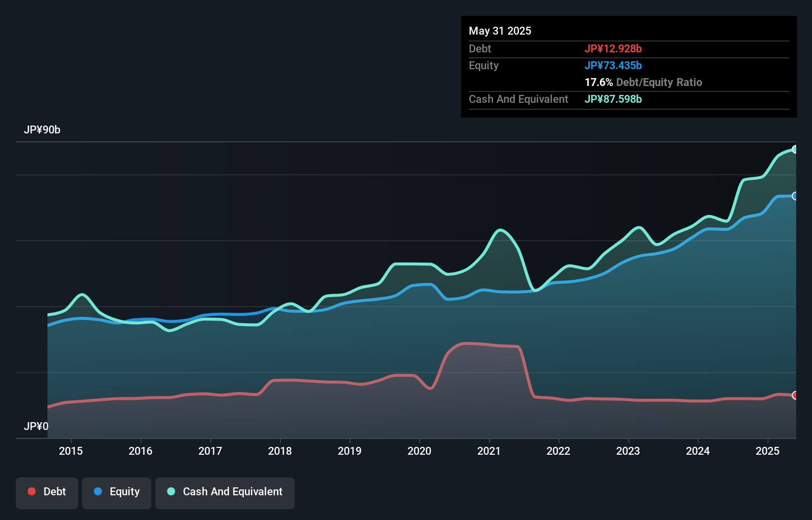
Task: Click the May 31 2025 tooltip date
Action: (x=500, y=31)
